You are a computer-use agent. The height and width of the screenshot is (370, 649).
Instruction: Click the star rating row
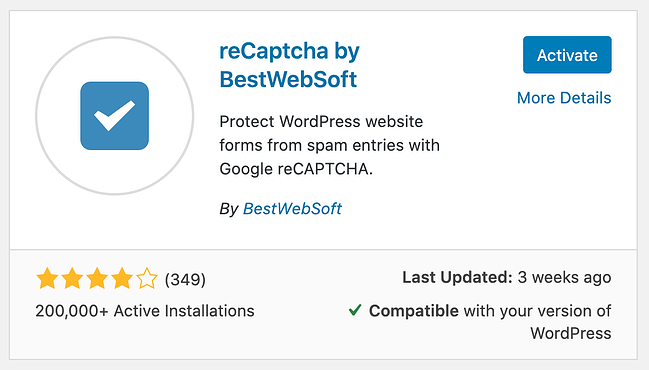coord(97,278)
